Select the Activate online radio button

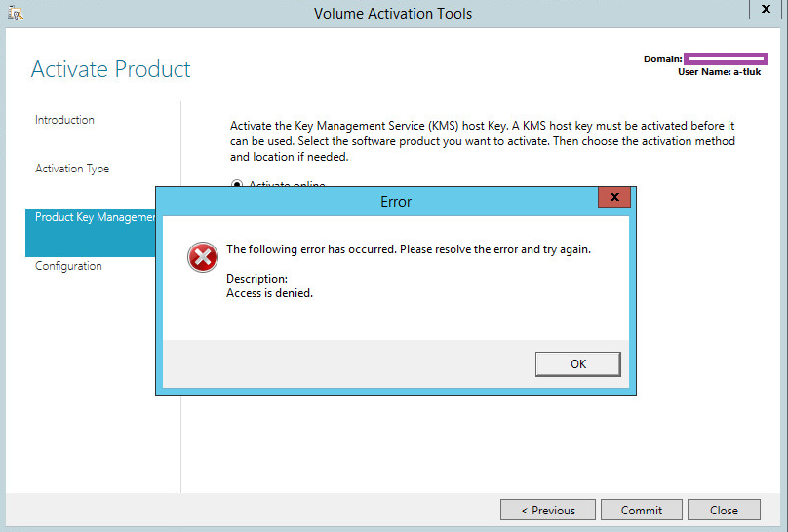pos(237,185)
